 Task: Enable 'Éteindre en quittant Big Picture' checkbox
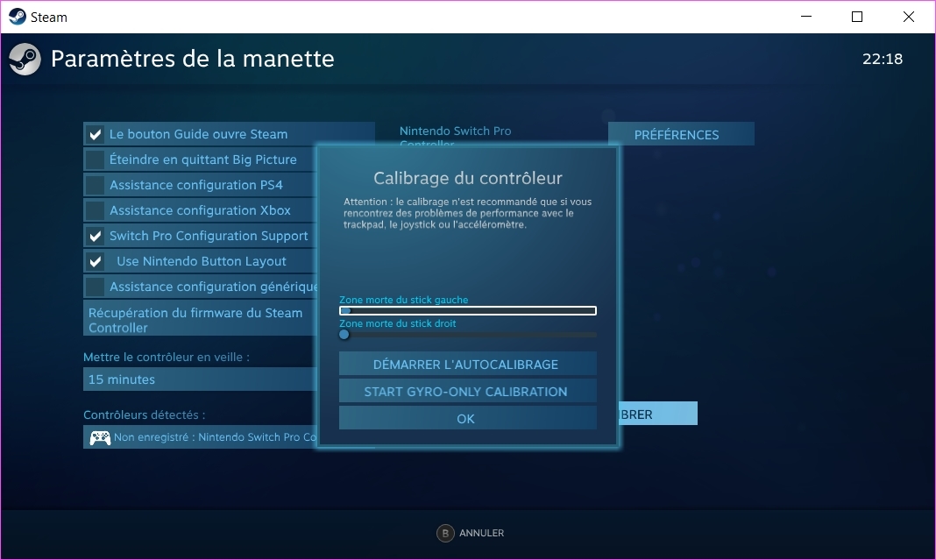coord(95,160)
